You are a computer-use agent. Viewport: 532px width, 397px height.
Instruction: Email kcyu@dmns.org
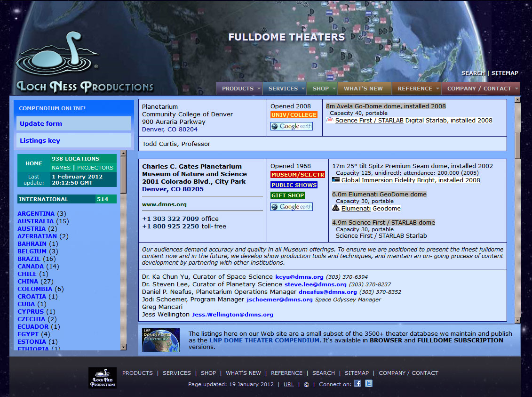tap(299, 277)
